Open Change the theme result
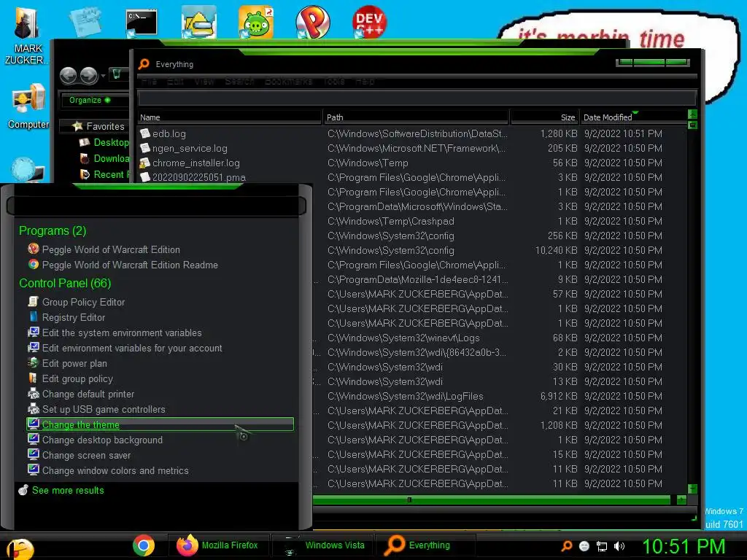747x560 pixels. [160, 424]
